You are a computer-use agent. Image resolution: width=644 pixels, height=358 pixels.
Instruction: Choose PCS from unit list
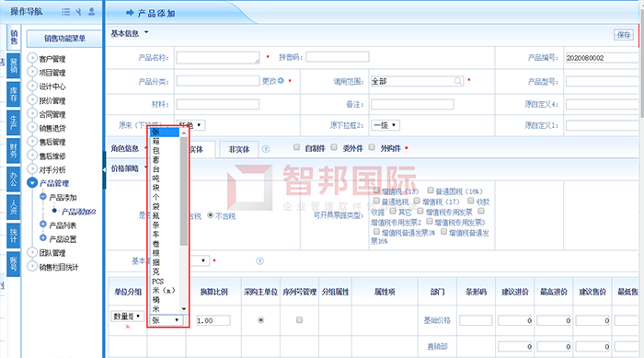click(157, 282)
